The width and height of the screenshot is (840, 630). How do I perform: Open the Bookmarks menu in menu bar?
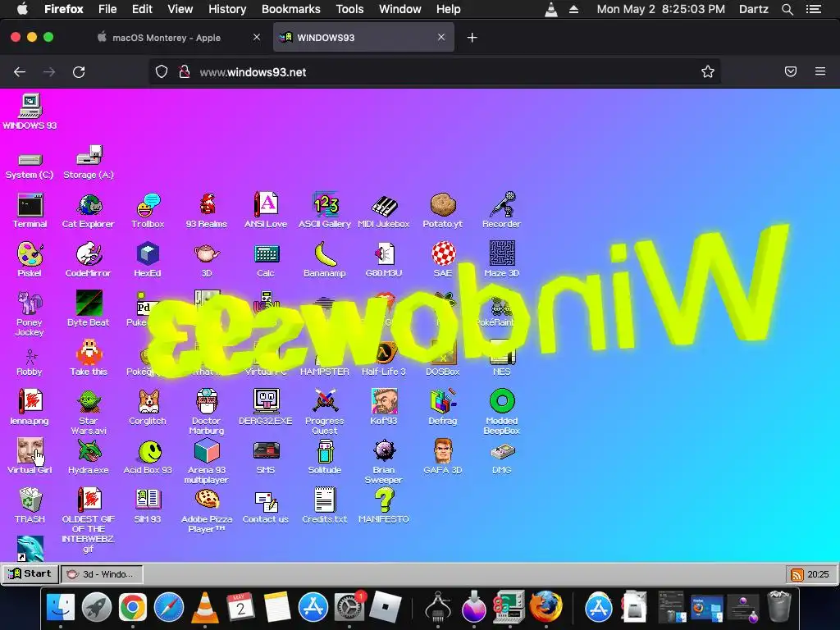291,9
